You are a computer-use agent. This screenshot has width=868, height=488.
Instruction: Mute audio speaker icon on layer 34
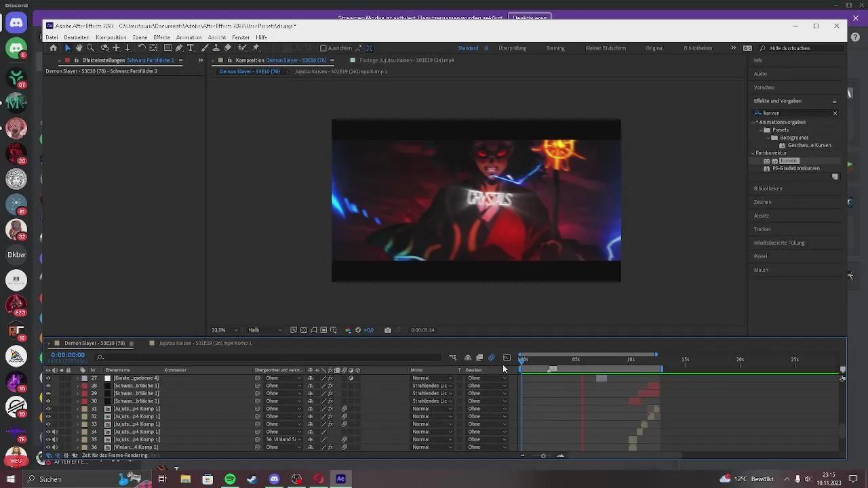coord(55,432)
